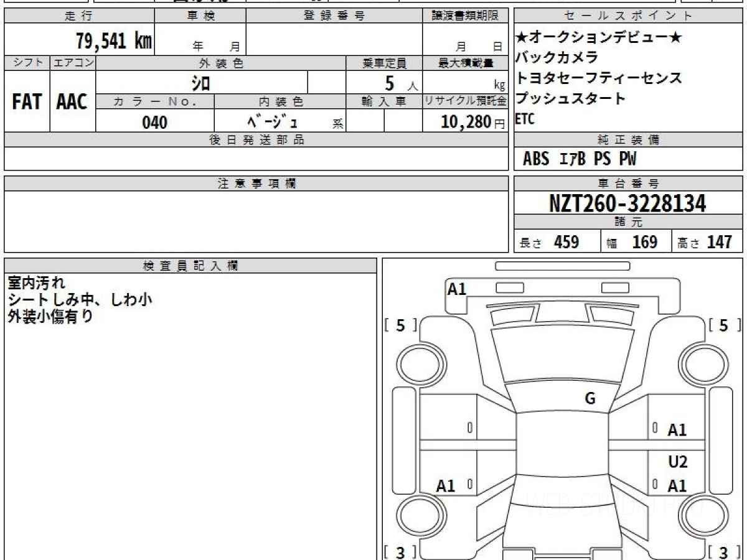The width and height of the screenshot is (747, 560).
Task: Click the 純正装備 header
Action: [629, 140]
